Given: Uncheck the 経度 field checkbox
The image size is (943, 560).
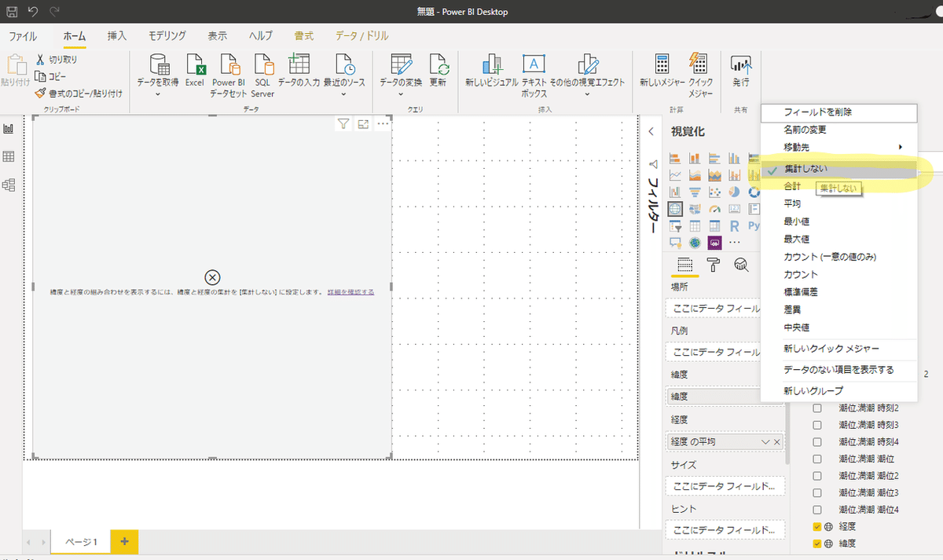Looking at the screenshot, I should (817, 526).
